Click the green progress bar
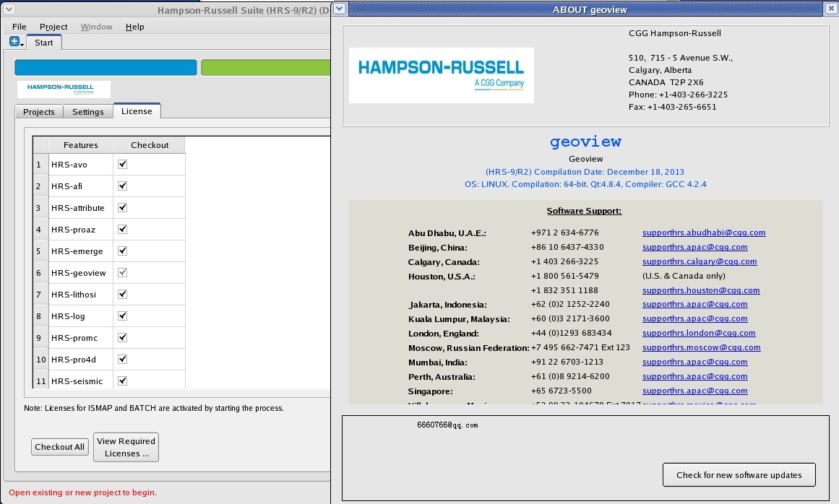 265,67
